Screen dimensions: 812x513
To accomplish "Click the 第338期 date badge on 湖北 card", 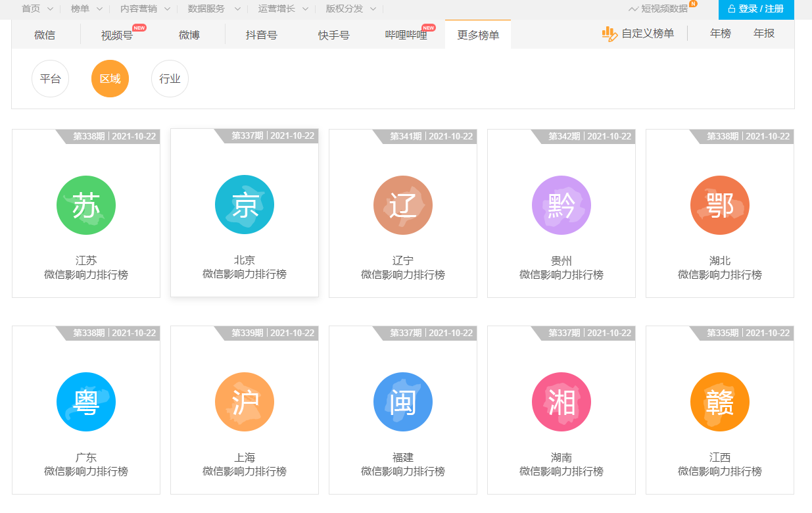I will click(x=742, y=137).
